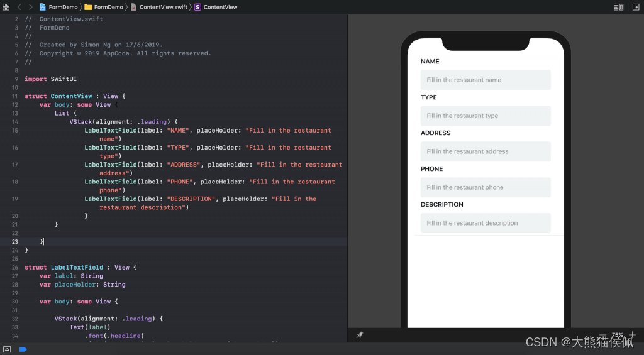The width and height of the screenshot is (644, 355).
Task: Click 'VStack(alignment: .leading) {' on line 32
Action: pos(109,319)
